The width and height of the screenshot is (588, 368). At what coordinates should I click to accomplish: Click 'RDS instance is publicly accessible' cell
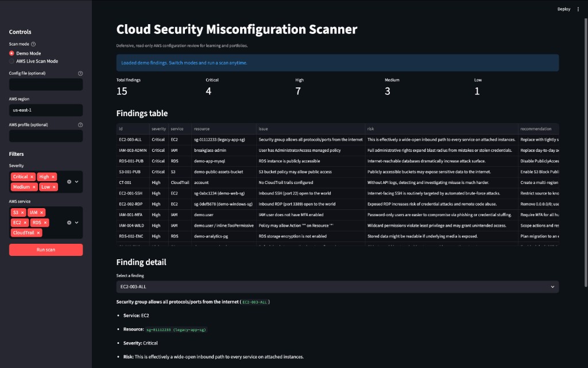coord(311,161)
